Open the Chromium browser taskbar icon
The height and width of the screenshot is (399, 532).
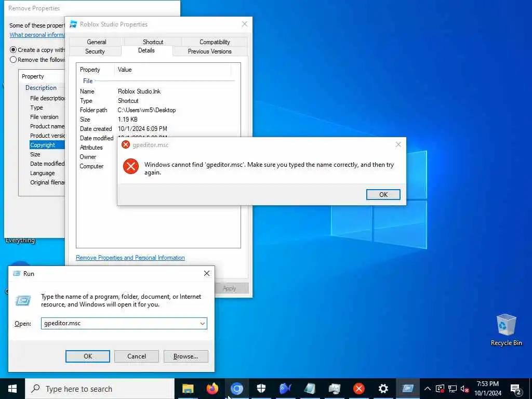coord(237,389)
